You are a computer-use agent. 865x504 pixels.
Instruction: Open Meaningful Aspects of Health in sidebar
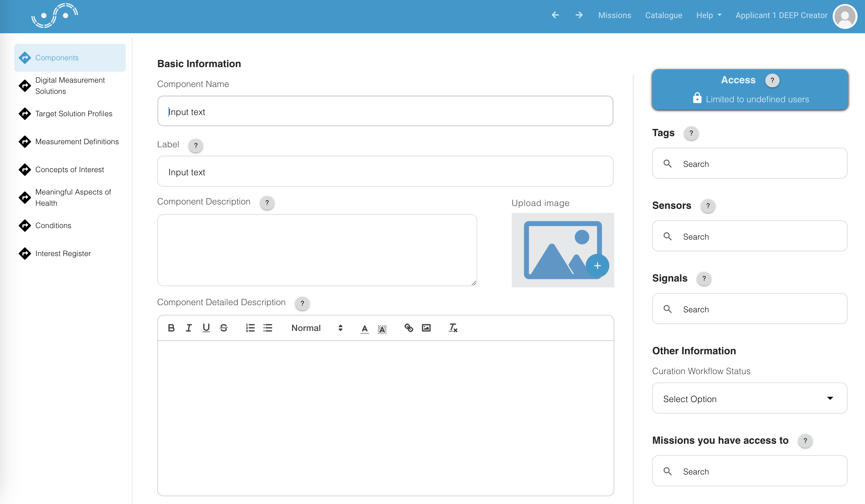[x=70, y=197]
